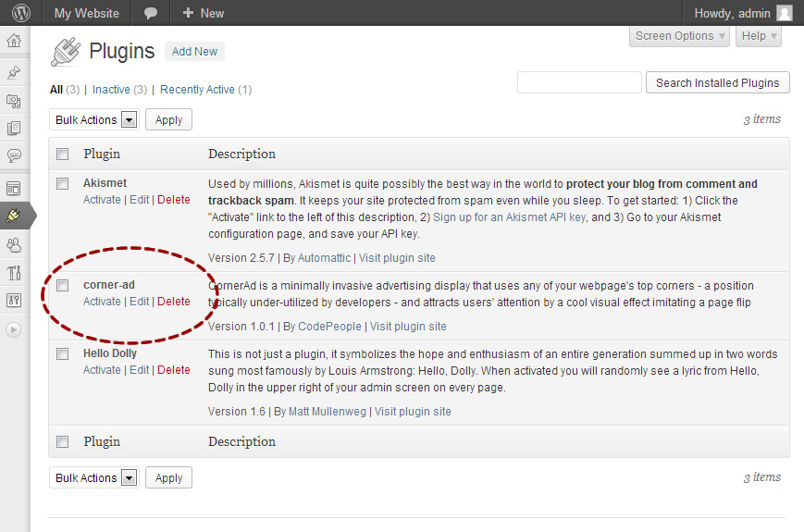The width and height of the screenshot is (804, 532).
Task: Click the Add New plugin button
Action: [x=194, y=51]
